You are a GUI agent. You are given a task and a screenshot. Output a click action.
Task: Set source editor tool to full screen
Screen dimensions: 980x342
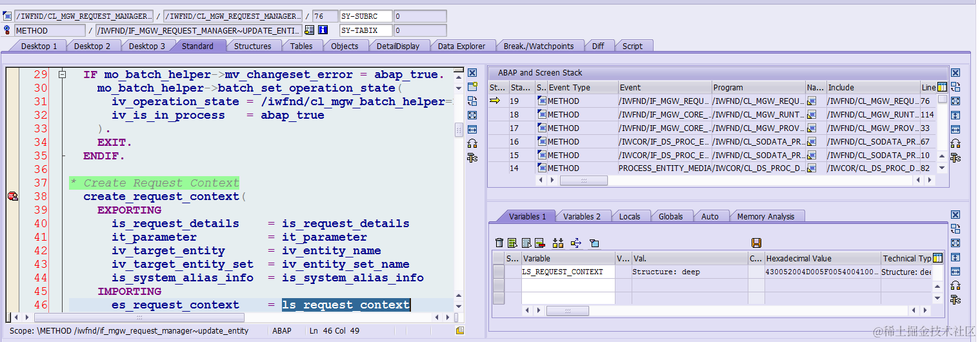click(472, 115)
